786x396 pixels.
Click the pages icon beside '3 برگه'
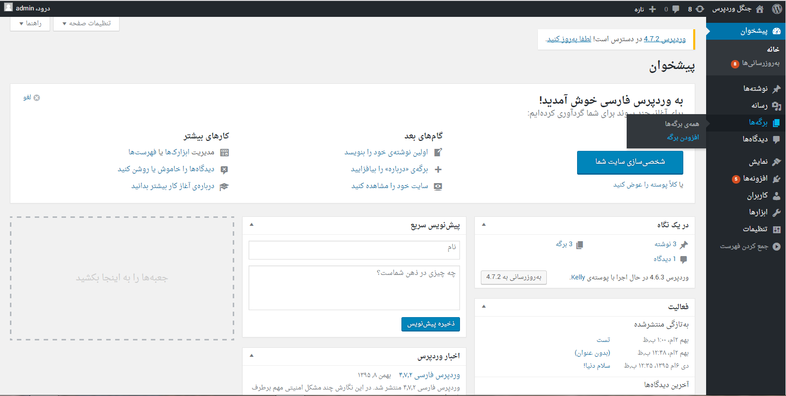pos(580,245)
